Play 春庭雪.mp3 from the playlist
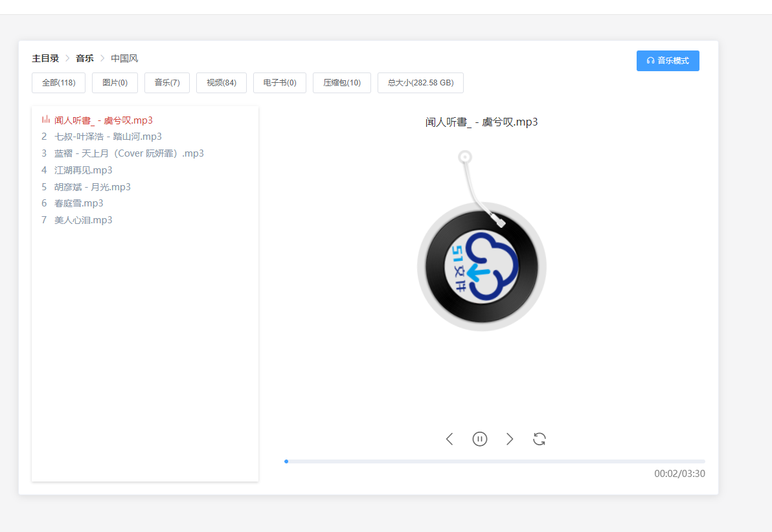The width and height of the screenshot is (772, 532). click(x=79, y=203)
